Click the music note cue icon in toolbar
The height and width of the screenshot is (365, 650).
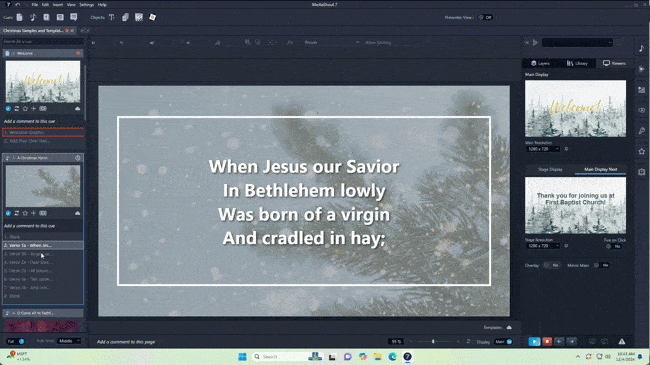pyautogui.click(x=33, y=17)
